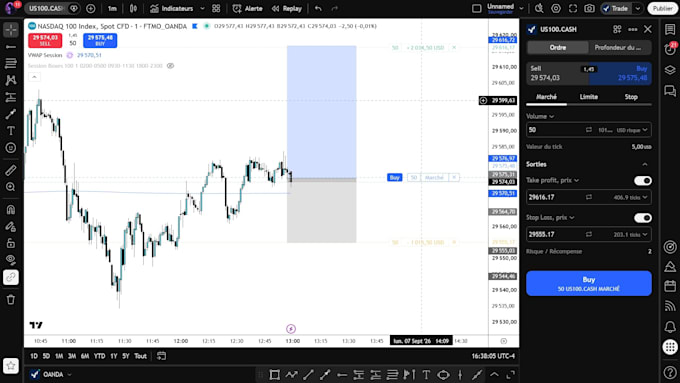The height and width of the screenshot is (383, 680).
Task: Select the 1D date range
Action: [34, 356]
